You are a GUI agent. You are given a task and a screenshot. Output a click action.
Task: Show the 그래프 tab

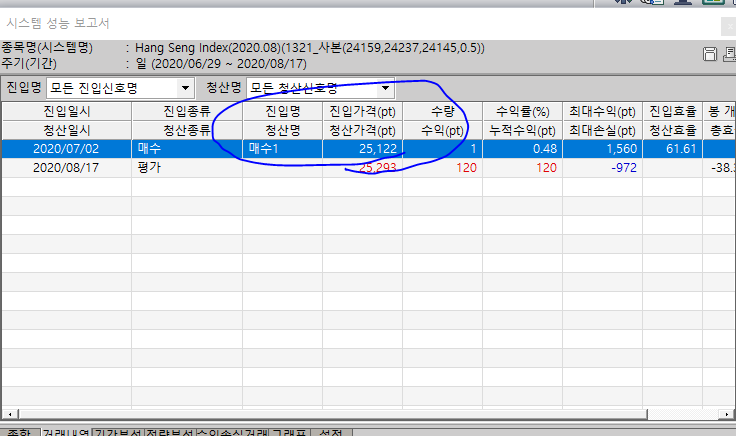click(x=289, y=433)
